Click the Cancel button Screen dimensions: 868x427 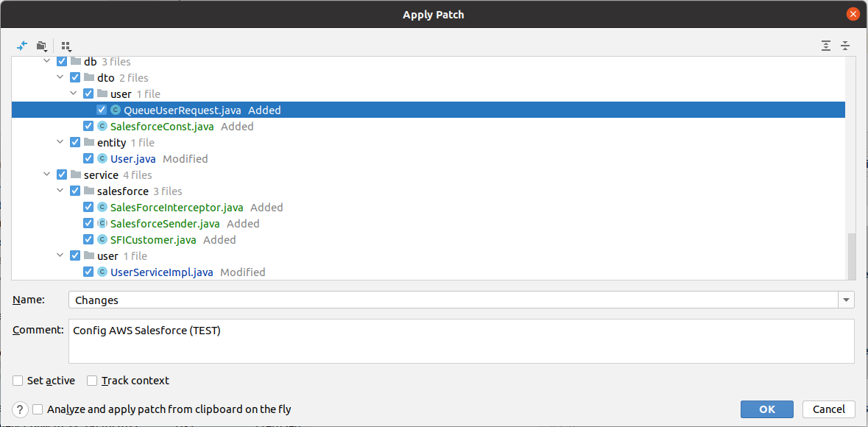pos(829,409)
